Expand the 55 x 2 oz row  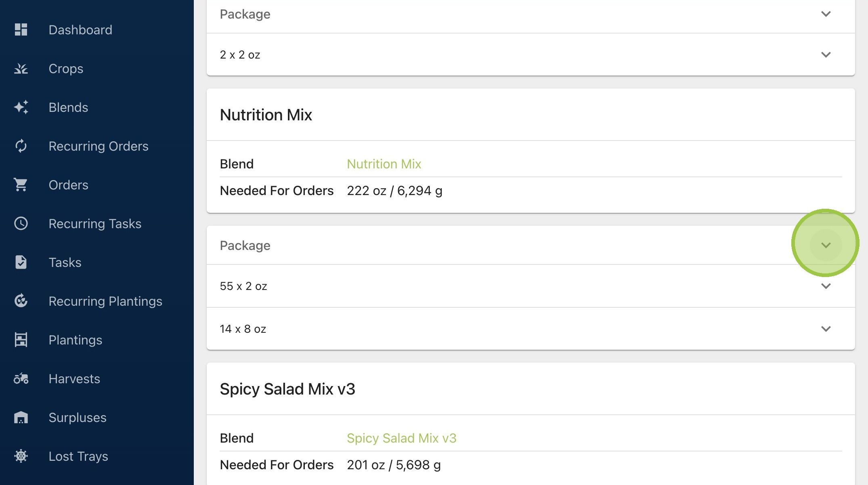(x=826, y=286)
